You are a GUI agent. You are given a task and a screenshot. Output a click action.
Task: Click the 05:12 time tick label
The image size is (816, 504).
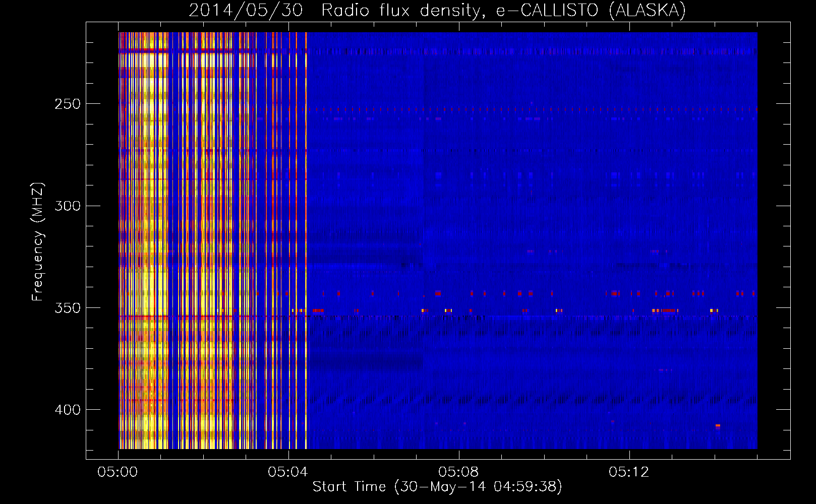pyautogui.click(x=629, y=472)
